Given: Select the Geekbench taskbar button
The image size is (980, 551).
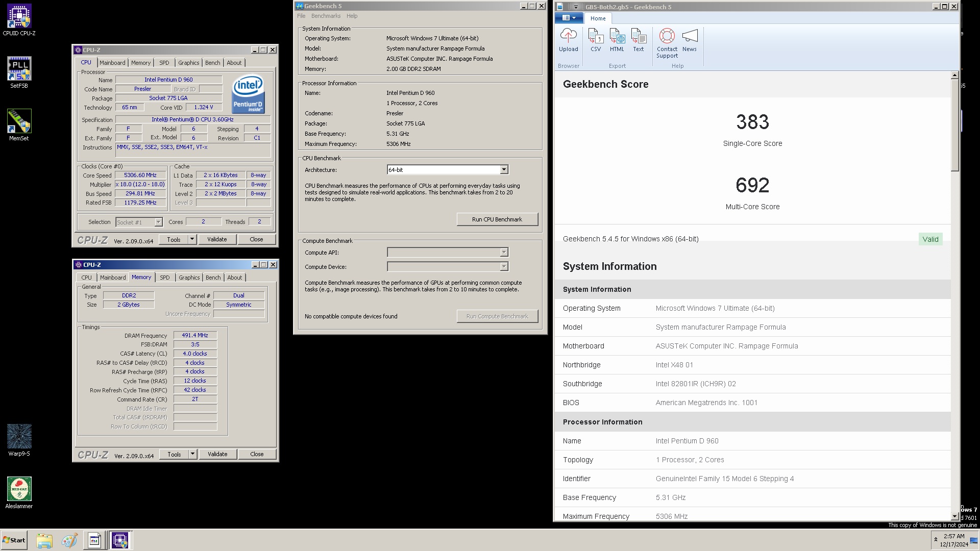Looking at the screenshot, I should pyautogui.click(x=94, y=540).
